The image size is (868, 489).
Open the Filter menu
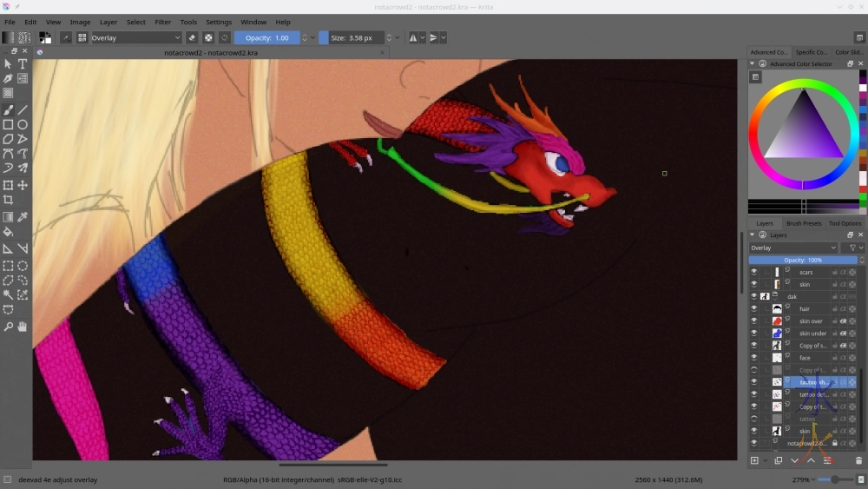pos(162,22)
